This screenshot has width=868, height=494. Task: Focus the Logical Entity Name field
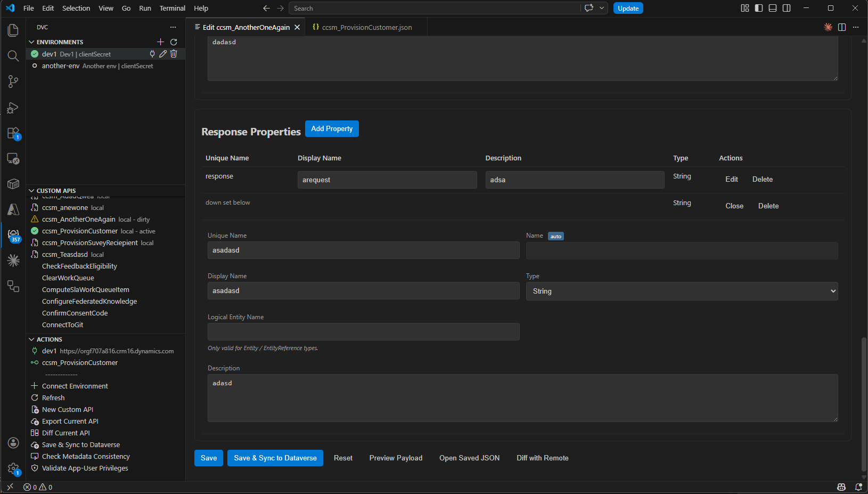(363, 331)
